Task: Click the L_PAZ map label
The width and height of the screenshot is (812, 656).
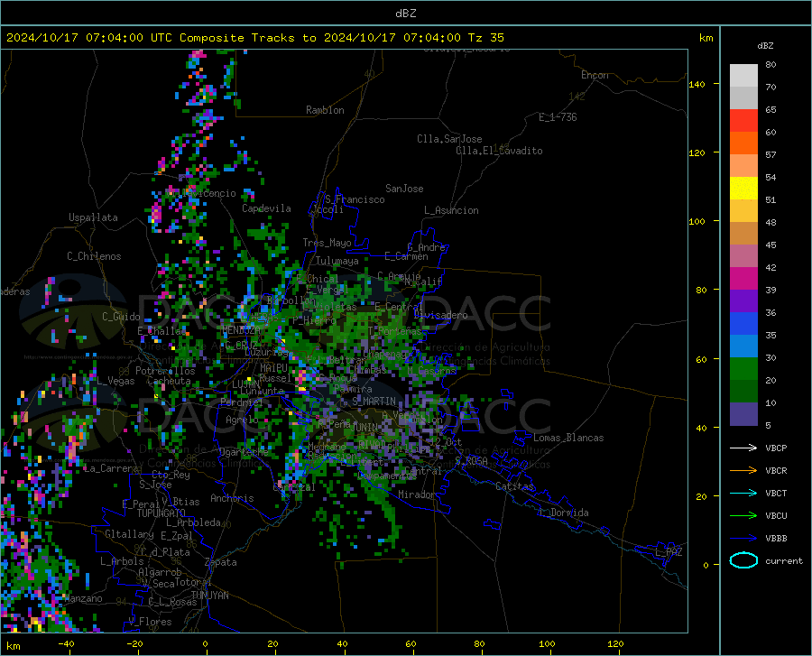Action: [669, 552]
